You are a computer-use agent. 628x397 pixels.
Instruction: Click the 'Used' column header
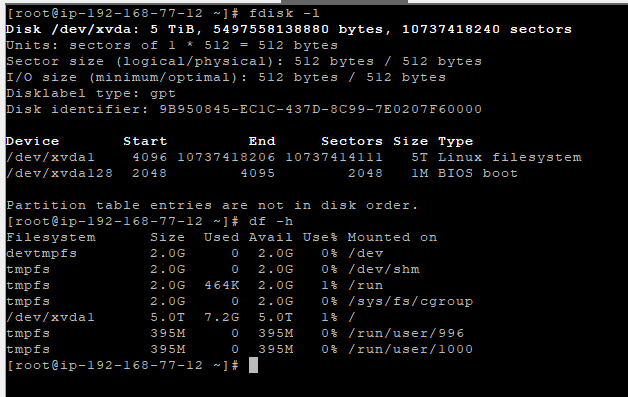click(221, 238)
